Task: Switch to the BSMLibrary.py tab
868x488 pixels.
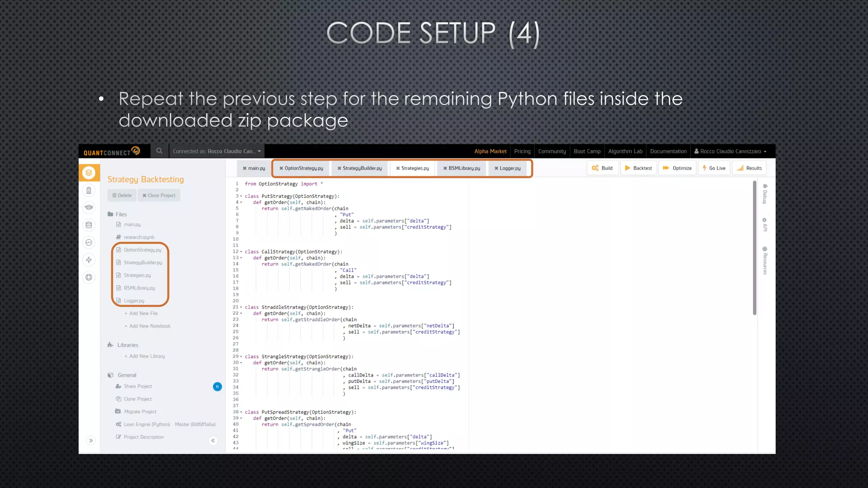Action: coord(464,168)
